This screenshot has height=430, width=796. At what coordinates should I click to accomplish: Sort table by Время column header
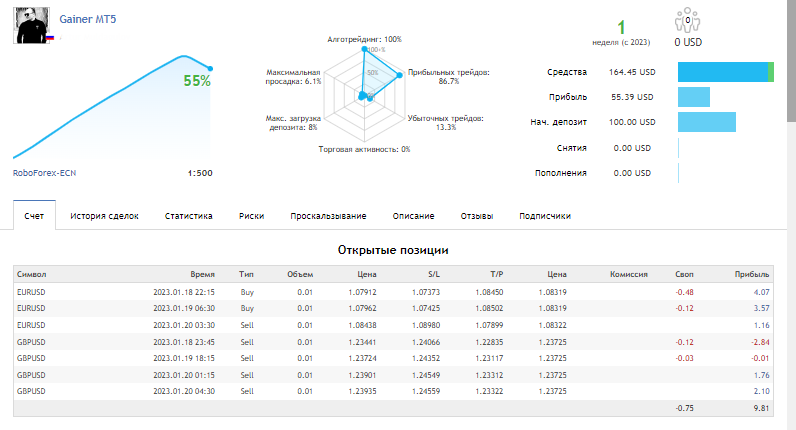[203, 274]
